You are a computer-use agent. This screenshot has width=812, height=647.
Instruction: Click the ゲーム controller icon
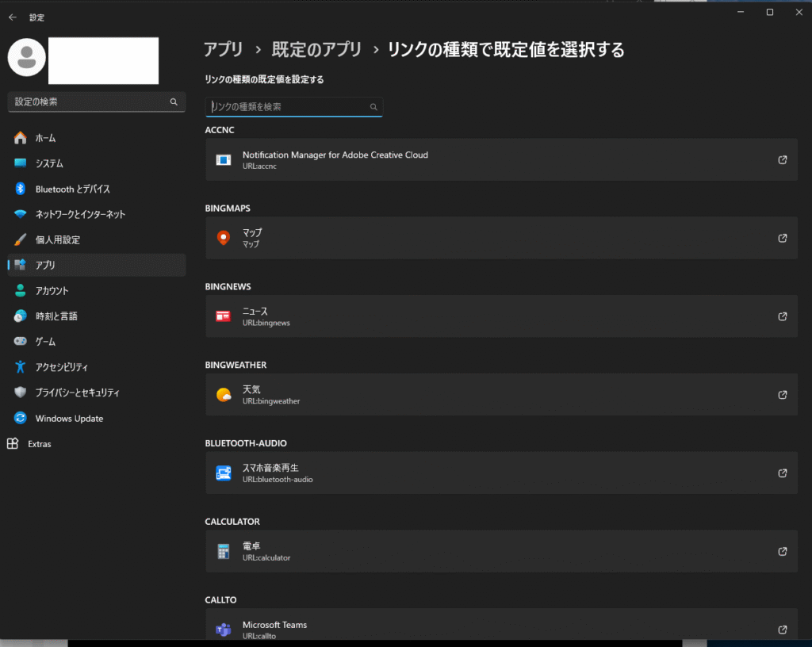[x=20, y=341]
